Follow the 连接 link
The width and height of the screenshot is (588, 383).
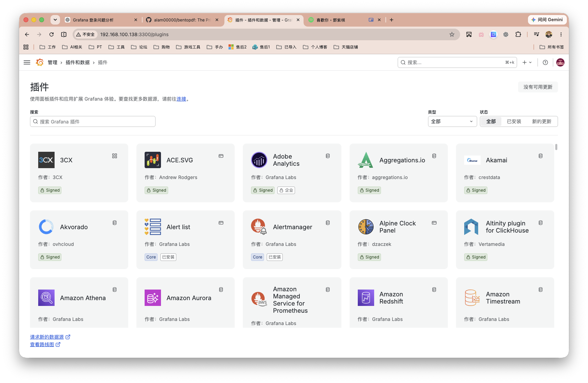tap(181, 99)
